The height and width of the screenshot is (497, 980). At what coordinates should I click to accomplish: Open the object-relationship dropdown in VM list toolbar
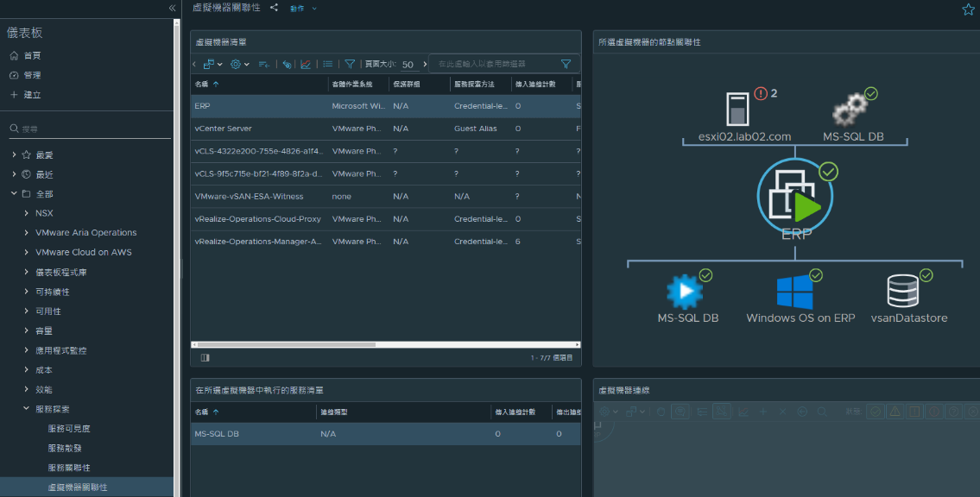point(212,64)
